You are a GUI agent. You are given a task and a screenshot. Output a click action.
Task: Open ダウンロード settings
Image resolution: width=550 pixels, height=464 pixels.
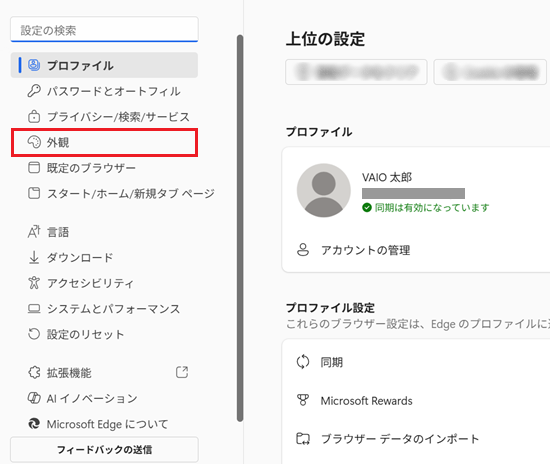[x=104, y=257]
